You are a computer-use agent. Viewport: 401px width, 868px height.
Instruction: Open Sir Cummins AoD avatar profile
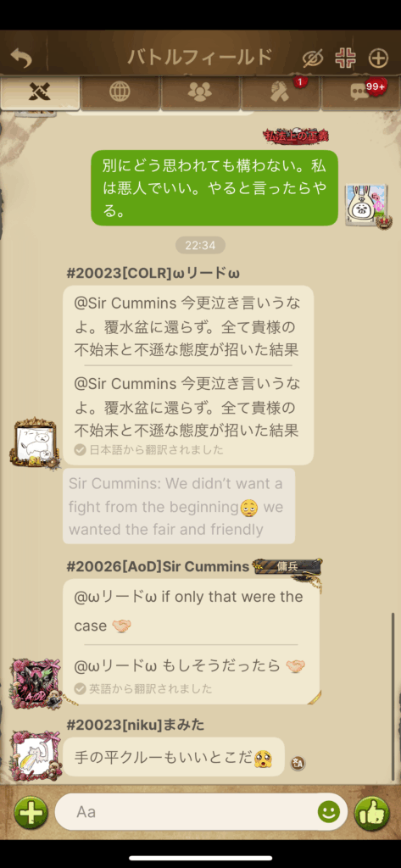35,683
